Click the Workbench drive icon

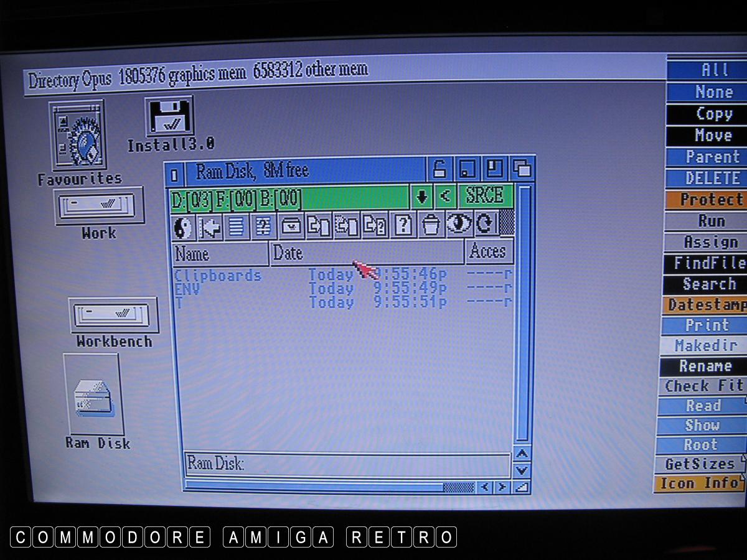pos(113,316)
